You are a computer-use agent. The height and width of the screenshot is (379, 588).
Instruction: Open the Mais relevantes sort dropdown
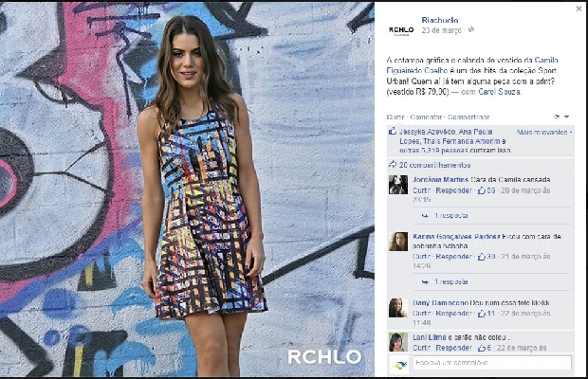(544, 132)
